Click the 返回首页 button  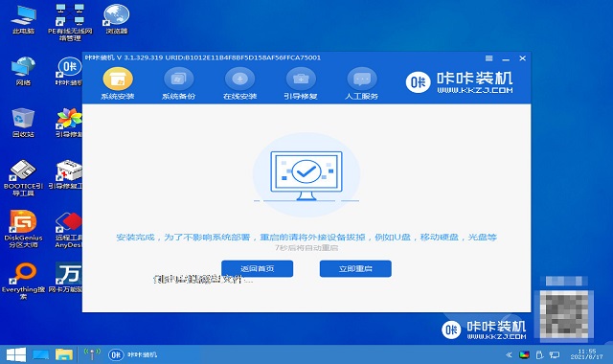click(x=258, y=268)
